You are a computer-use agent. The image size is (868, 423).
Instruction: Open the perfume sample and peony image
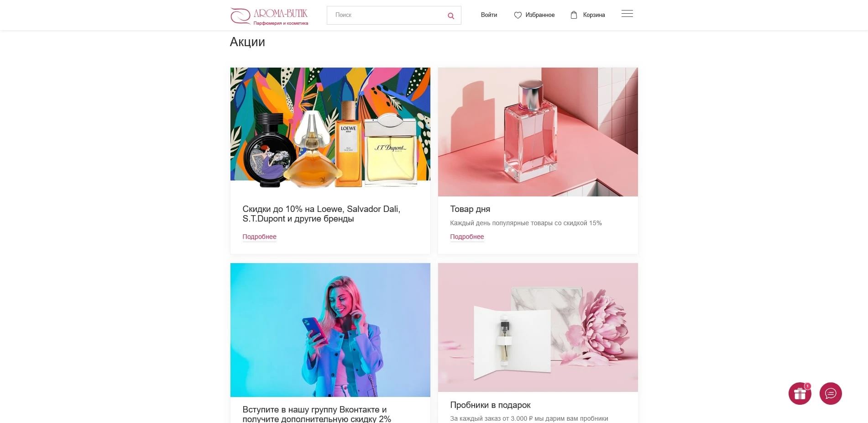coord(538,328)
